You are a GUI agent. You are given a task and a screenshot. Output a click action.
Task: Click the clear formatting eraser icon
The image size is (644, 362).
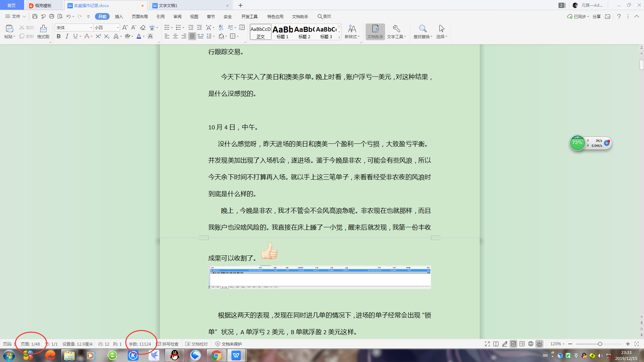point(143,27)
